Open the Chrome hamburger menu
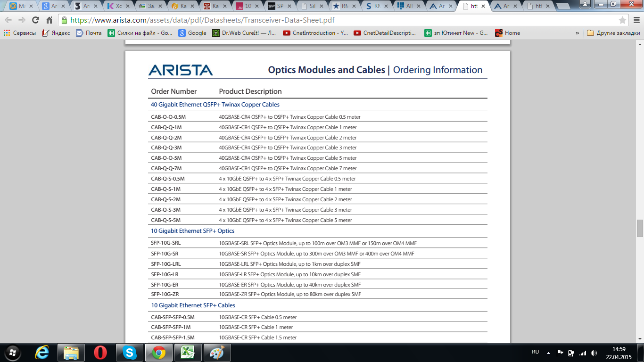 (636, 20)
